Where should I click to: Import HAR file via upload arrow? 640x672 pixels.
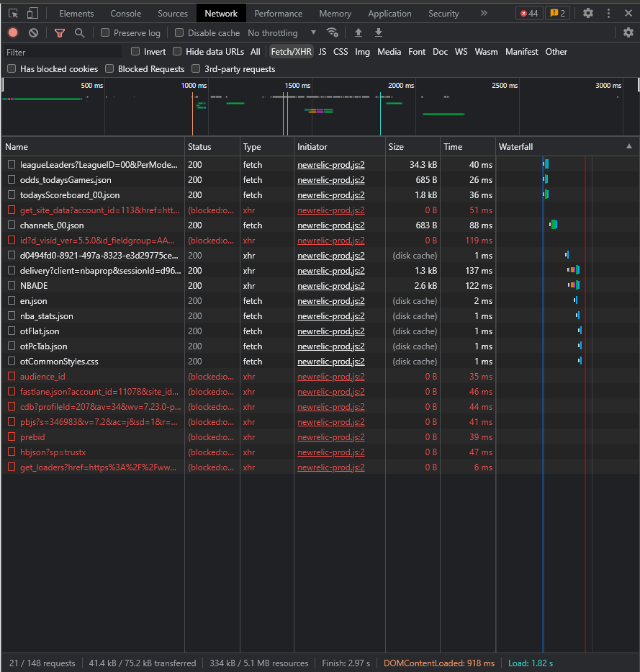(x=358, y=32)
